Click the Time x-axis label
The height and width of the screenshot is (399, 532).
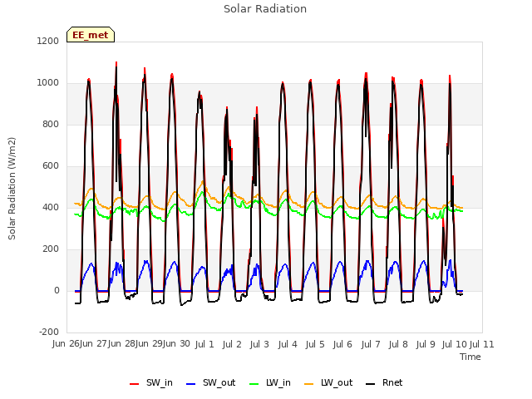point(470,357)
